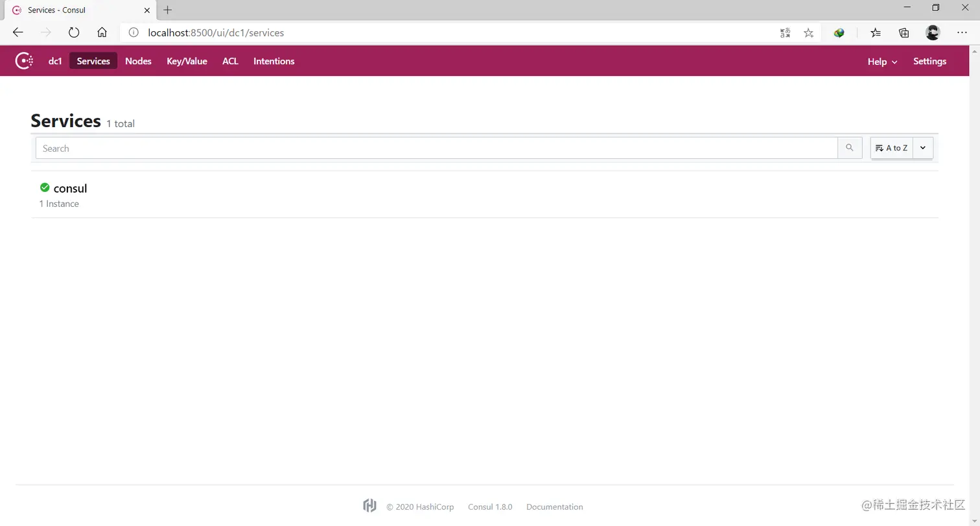Viewport: 980px width, 526px height.
Task: Open browser settings and more menu
Action: [962, 32]
